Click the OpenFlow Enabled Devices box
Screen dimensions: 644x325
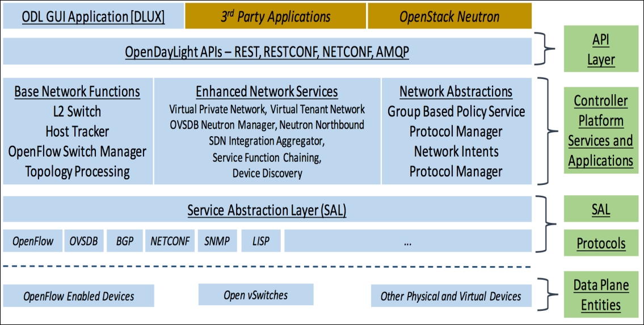click(x=78, y=296)
